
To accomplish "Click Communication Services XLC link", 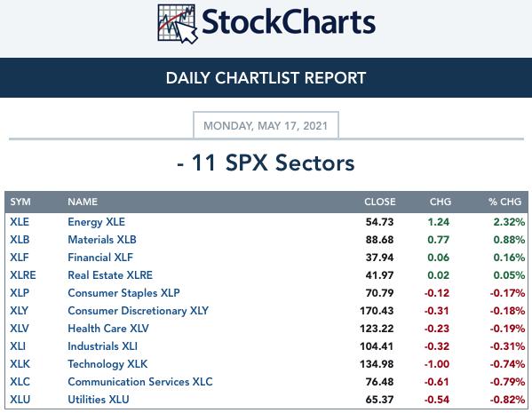I will point(139,381).
